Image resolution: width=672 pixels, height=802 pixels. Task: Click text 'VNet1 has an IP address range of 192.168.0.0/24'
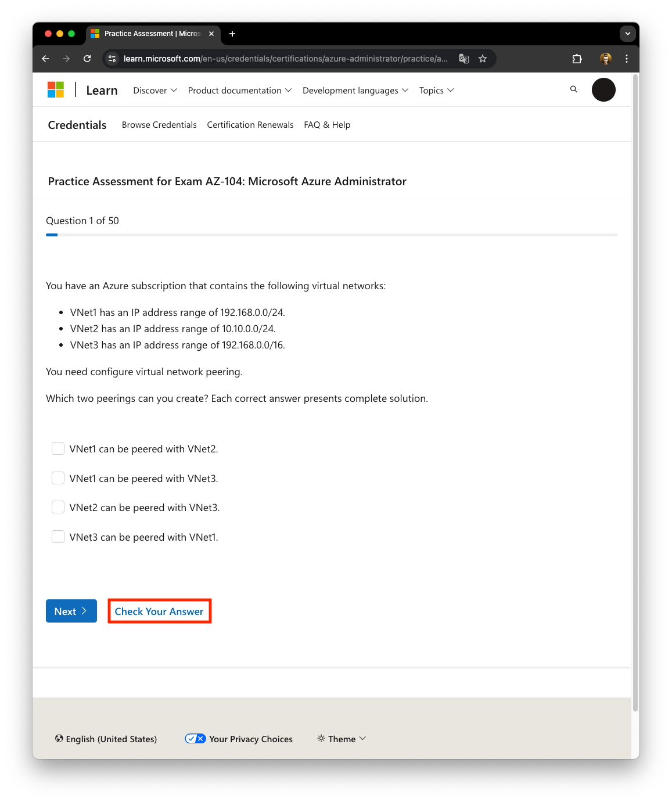click(x=177, y=312)
